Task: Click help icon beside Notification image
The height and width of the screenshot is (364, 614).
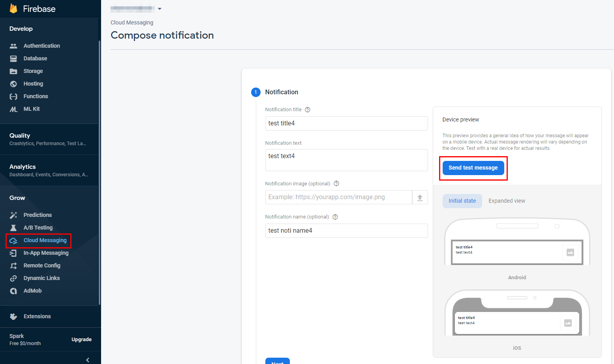Action: [x=336, y=183]
